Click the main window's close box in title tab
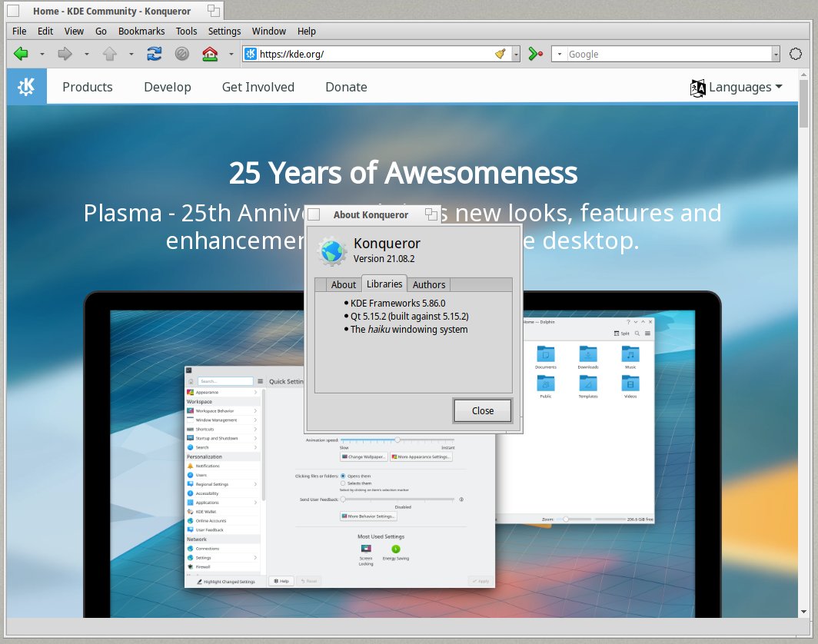The height and width of the screenshot is (644, 818). 13,11
